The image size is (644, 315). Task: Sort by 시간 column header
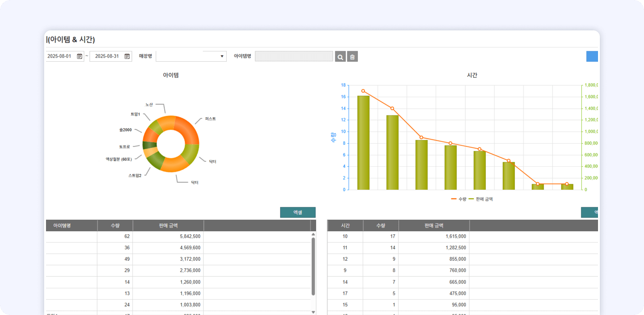click(x=345, y=226)
